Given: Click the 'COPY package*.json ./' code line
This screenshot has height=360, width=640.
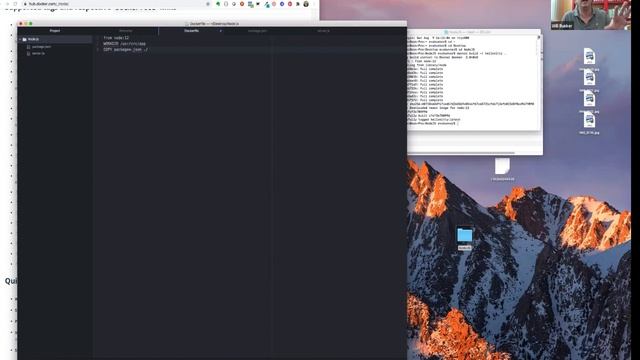Looking at the screenshot, I should pos(126,49).
